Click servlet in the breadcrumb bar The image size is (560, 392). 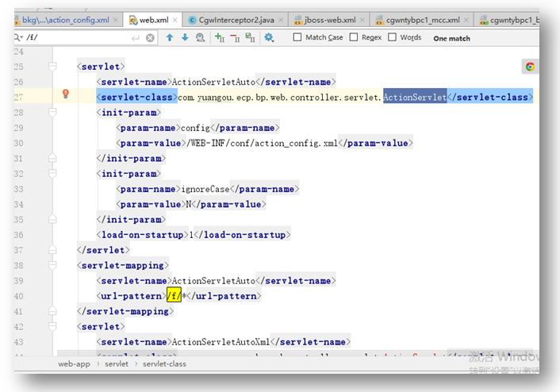click(x=117, y=363)
